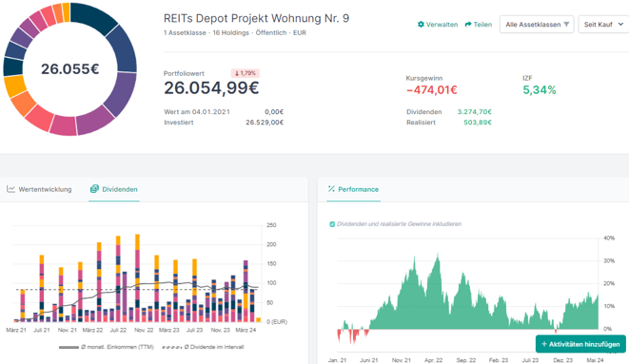The width and height of the screenshot is (629, 364).
Task: Click the Ø monatl. Einkommen (TTM) legend entry
Action: coord(107,347)
